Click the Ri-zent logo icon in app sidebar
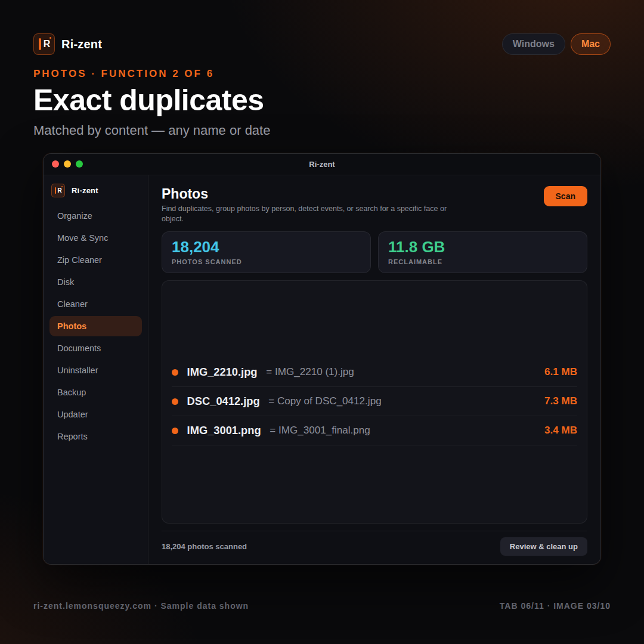644x644 pixels. (58, 191)
